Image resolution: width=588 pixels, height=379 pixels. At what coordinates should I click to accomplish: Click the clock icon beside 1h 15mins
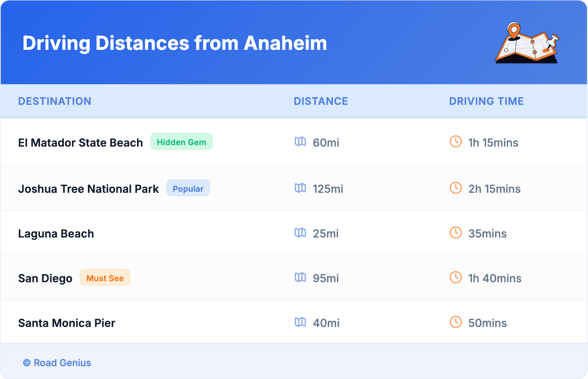click(456, 141)
